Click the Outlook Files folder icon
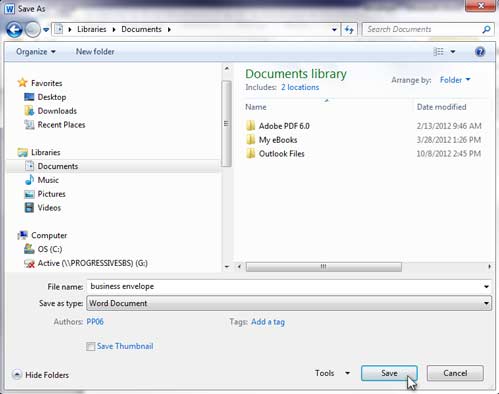Viewport: 499px width, 394px height. [250, 154]
